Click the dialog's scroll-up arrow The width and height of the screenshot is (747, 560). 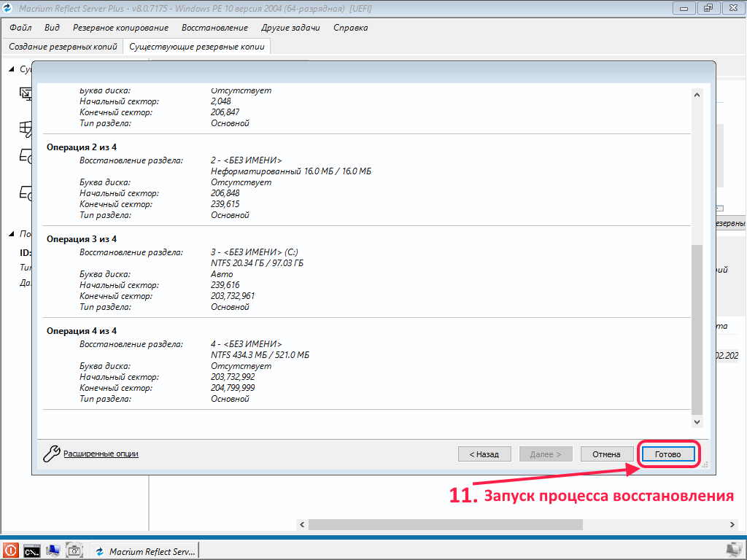click(x=697, y=95)
